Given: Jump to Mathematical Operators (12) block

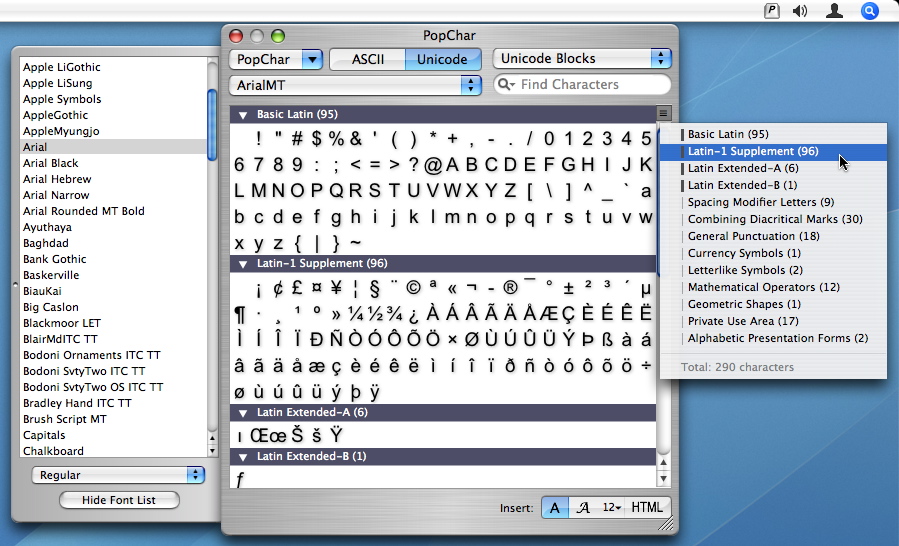Looking at the screenshot, I should 773,287.
